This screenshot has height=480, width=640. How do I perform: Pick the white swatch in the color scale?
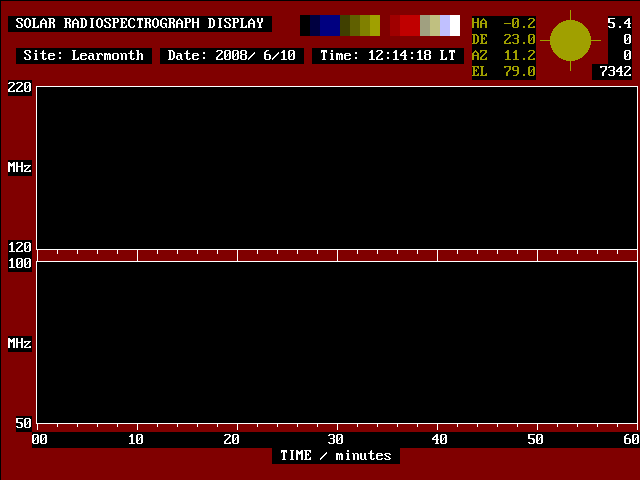455,26
